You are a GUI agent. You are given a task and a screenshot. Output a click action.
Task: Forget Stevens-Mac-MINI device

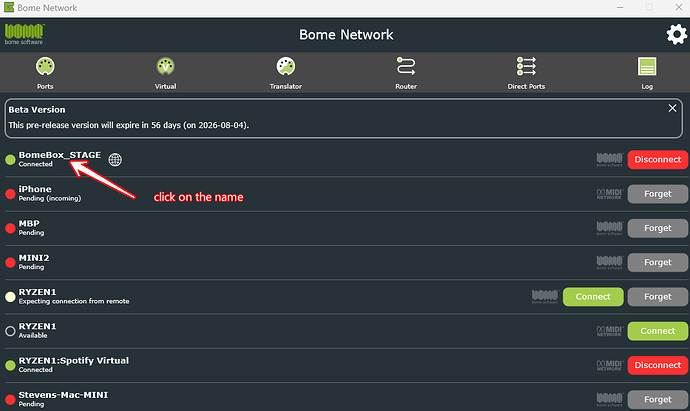[657, 400]
